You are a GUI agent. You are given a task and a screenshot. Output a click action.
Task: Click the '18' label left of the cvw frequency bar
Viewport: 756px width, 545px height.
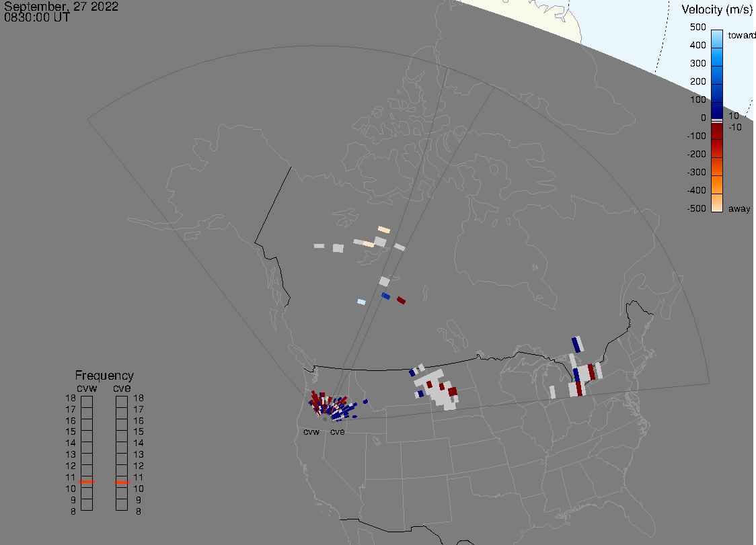tap(71, 398)
